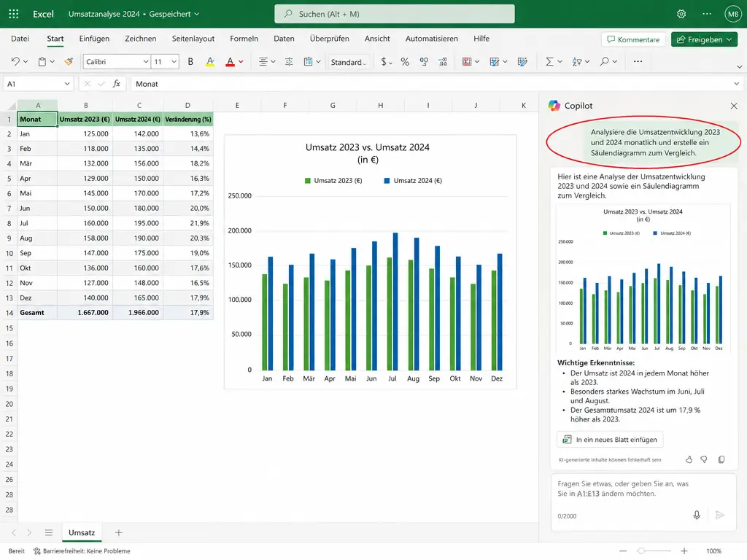Click the all sheets list icon
This screenshot has width=747, height=560.
coord(49,532)
